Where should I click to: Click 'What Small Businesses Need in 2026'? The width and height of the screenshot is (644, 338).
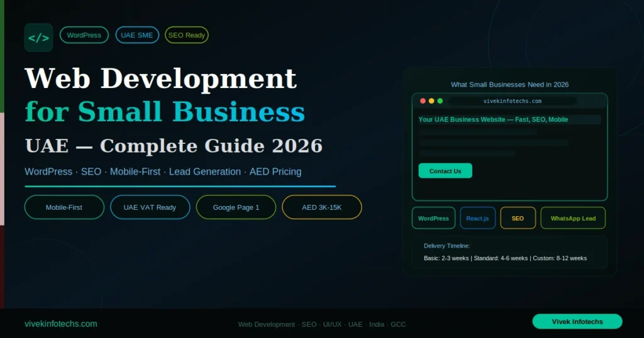pos(509,84)
